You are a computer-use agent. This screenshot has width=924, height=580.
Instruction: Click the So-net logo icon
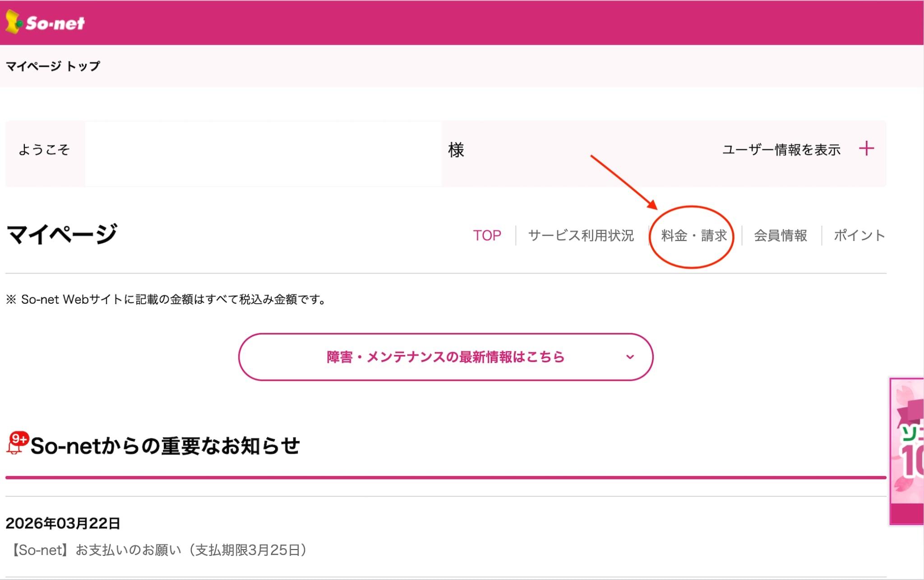(14, 22)
